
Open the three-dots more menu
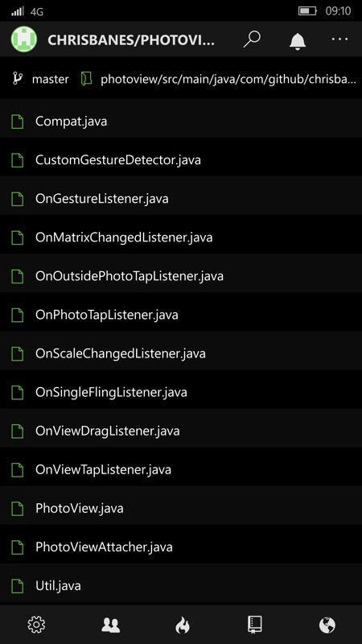click(x=339, y=39)
